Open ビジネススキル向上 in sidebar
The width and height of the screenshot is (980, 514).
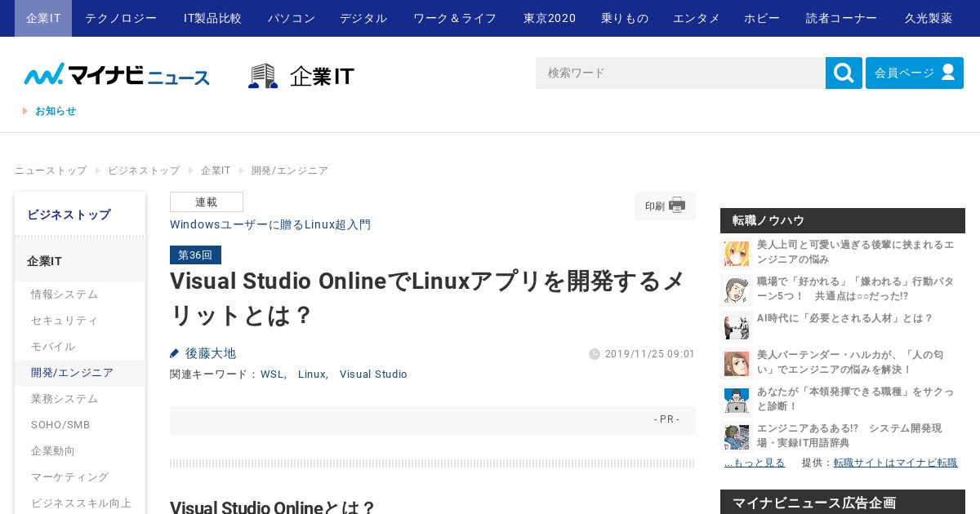[x=80, y=503]
